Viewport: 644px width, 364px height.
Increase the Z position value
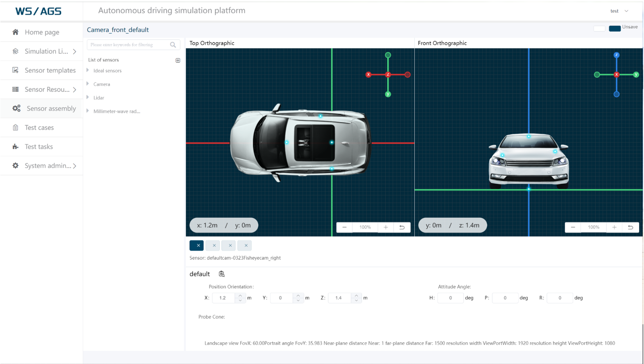point(356,295)
